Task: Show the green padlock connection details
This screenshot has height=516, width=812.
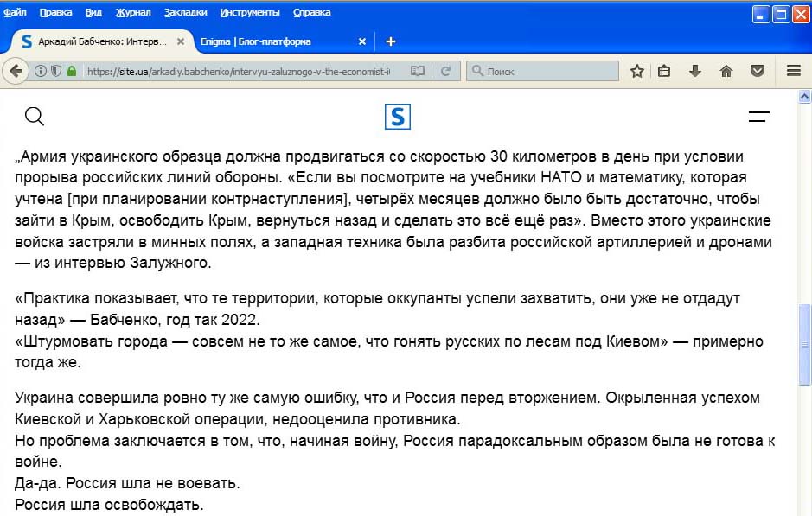Action: tap(72, 71)
